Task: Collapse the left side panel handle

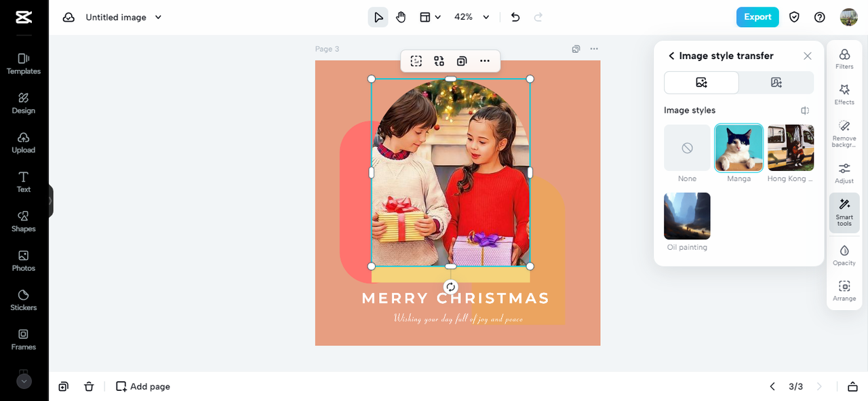Action: (x=51, y=201)
